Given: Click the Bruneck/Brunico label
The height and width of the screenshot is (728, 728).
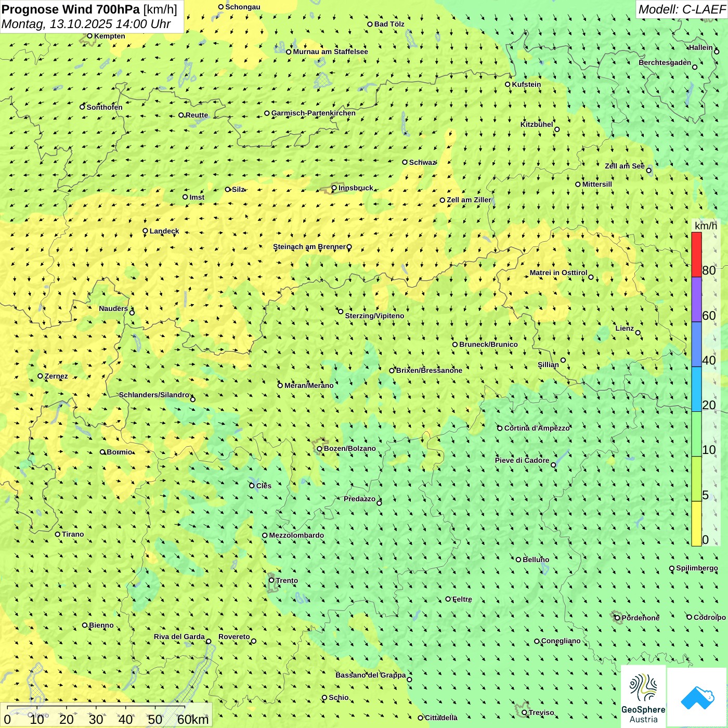Looking at the screenshot, I should click(x=488, y=344).
